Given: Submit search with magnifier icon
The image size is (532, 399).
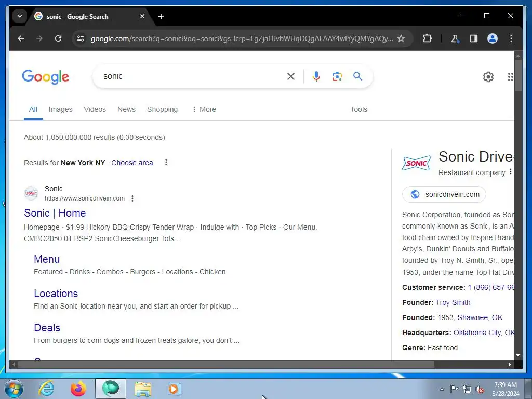Looking at the screenshot, I should 357,76.
